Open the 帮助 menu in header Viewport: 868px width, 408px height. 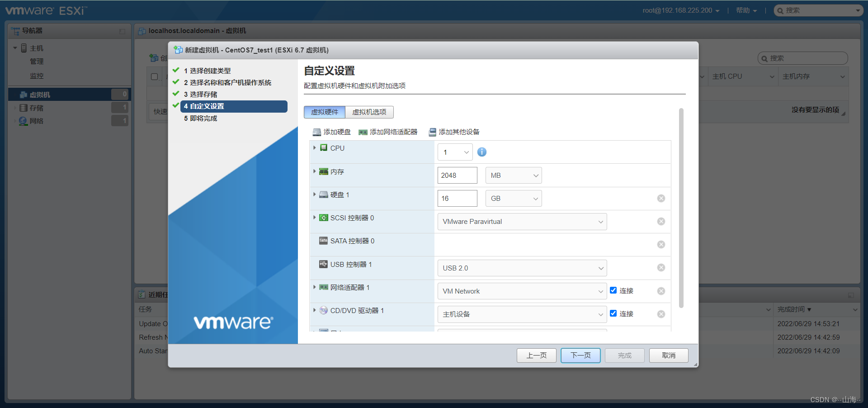pyautogui.click(x=746, y=10)
